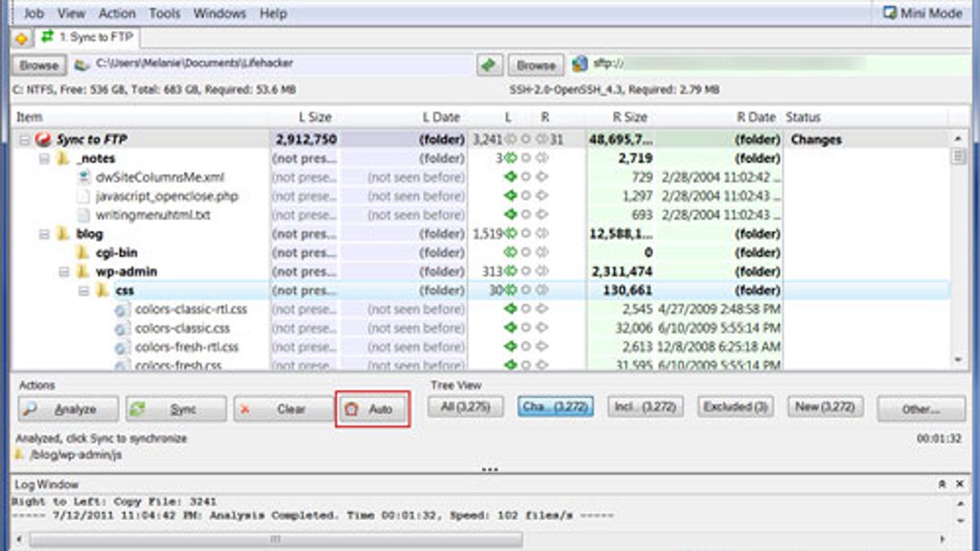This screenshot has width=980, height=551.
Task: Close the Log Window with X icon
Action: (959, 484)
